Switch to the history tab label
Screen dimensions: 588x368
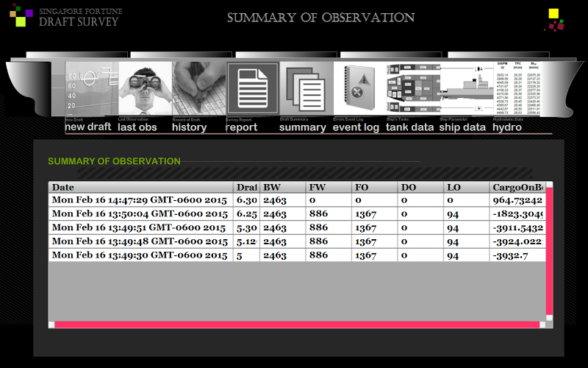pos(190,127)
